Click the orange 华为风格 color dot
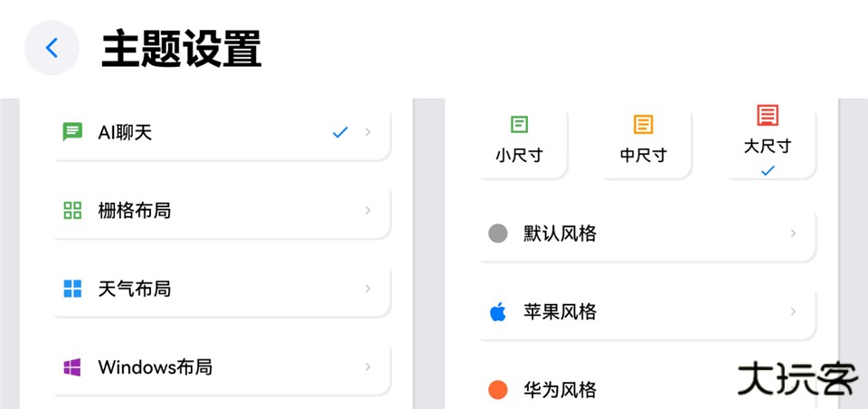Screen dimensions: 868x409 pyautogui.click(x=497, y=390)
